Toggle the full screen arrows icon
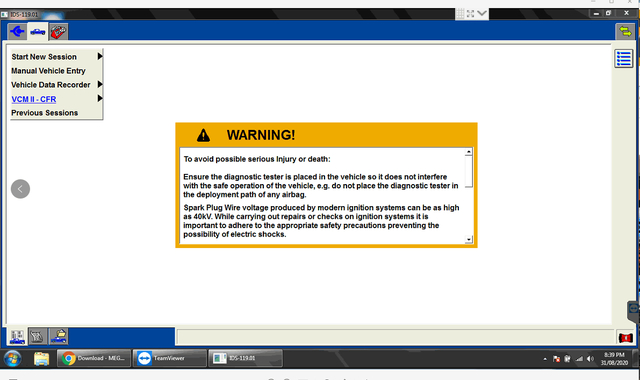Image resolution: width=640 pixels, height=380 pixels. pyautogui.click(x=470, y=14)
